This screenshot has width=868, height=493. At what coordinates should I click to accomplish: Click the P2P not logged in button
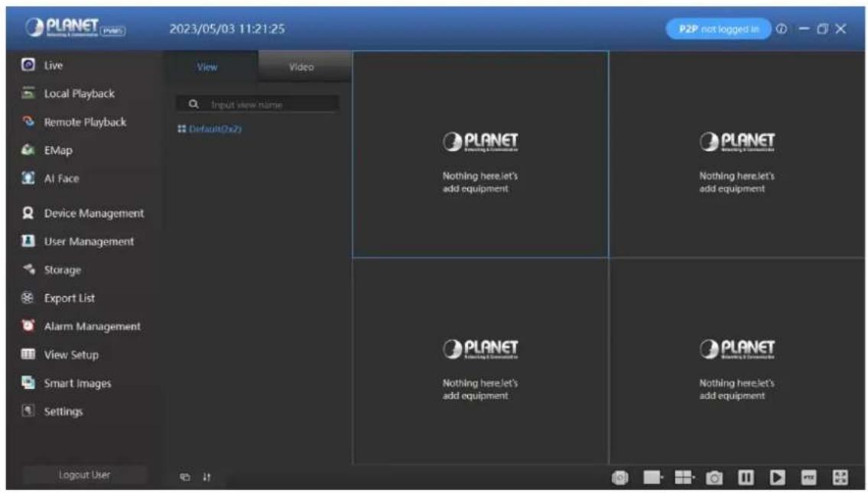[x=718, y=29]
